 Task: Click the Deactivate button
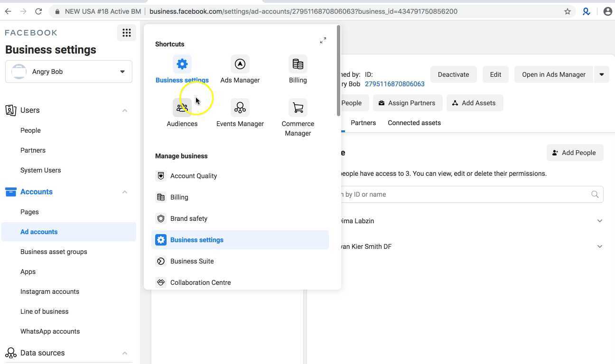[453, 74]
